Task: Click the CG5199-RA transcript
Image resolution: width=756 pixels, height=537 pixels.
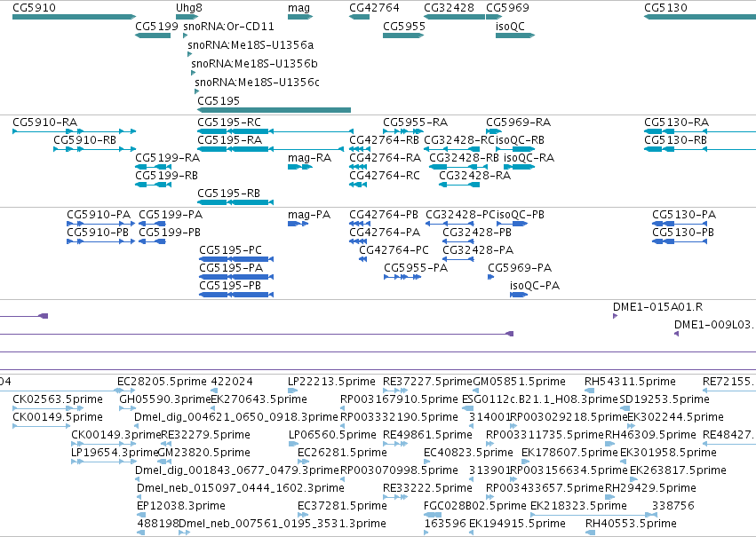Action: pos(153,167)
